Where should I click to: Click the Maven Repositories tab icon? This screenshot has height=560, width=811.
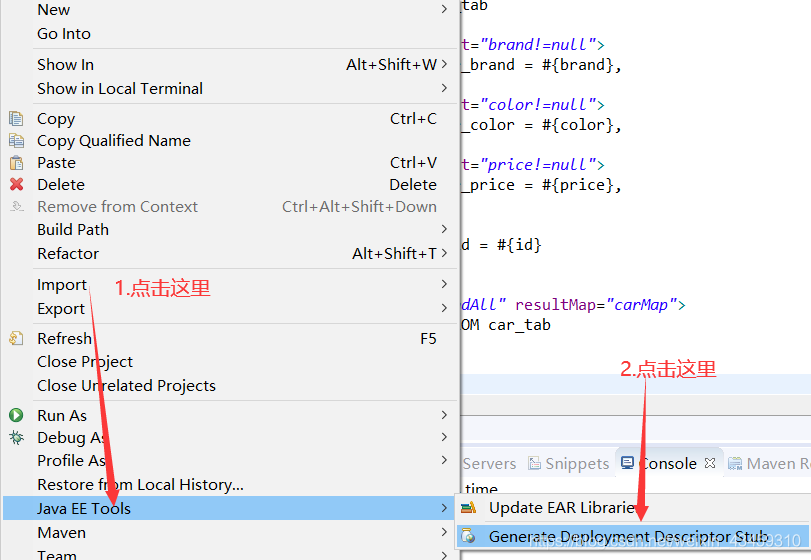tap(734, 463)
